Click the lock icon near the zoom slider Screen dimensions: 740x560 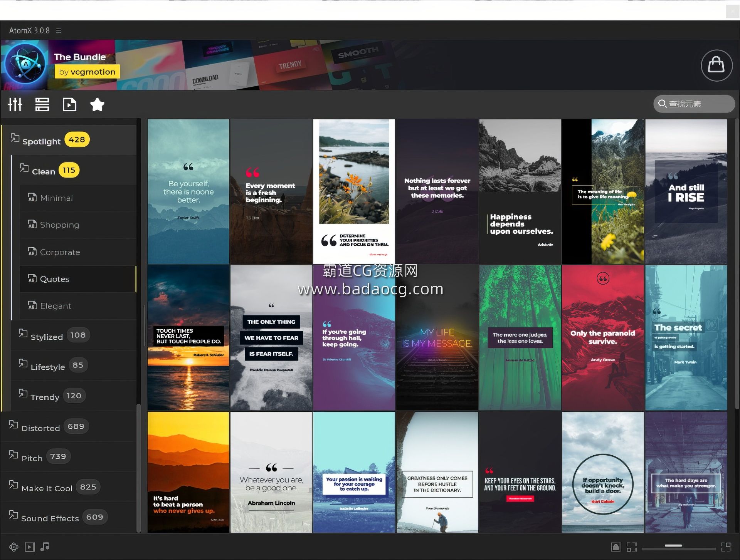pos(616,547)
